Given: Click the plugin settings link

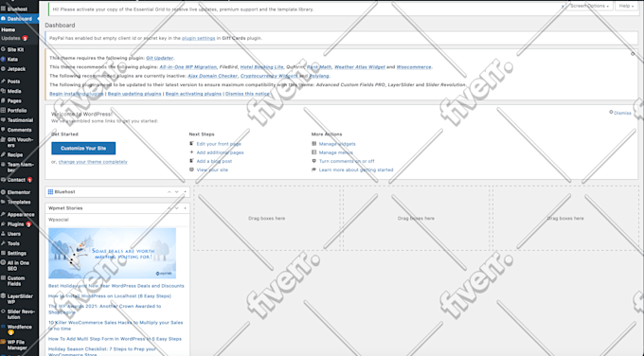Looking at the screenshot, I should click(198, 38).
